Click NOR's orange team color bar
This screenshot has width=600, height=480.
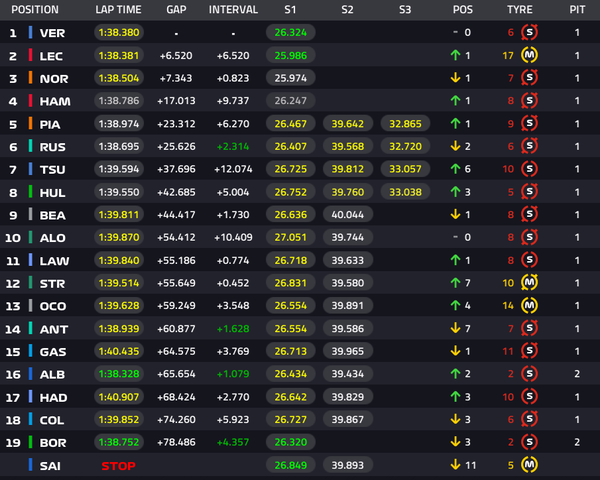coord(30,78)
